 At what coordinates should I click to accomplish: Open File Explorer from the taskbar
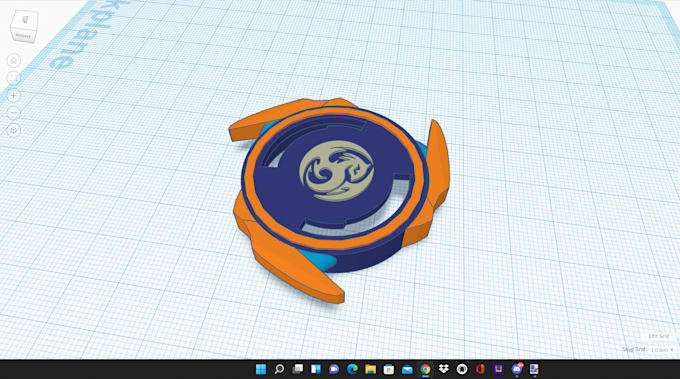(x=370, y=369)
